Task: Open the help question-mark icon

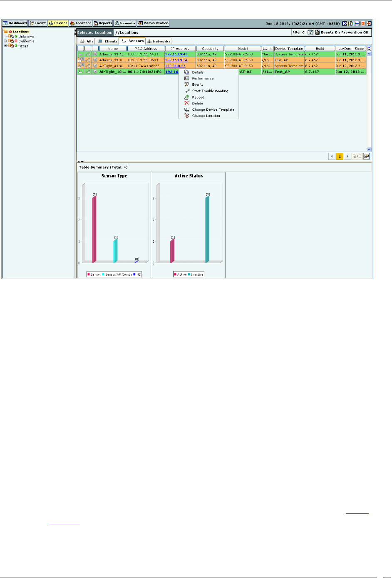Action: (x=351, y=23)
